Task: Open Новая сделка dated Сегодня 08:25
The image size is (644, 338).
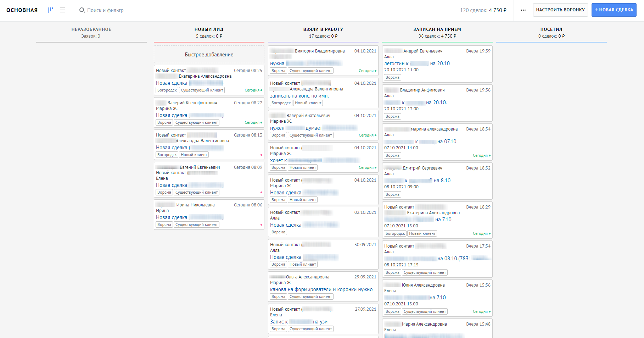Action: (x=190, y=83)
